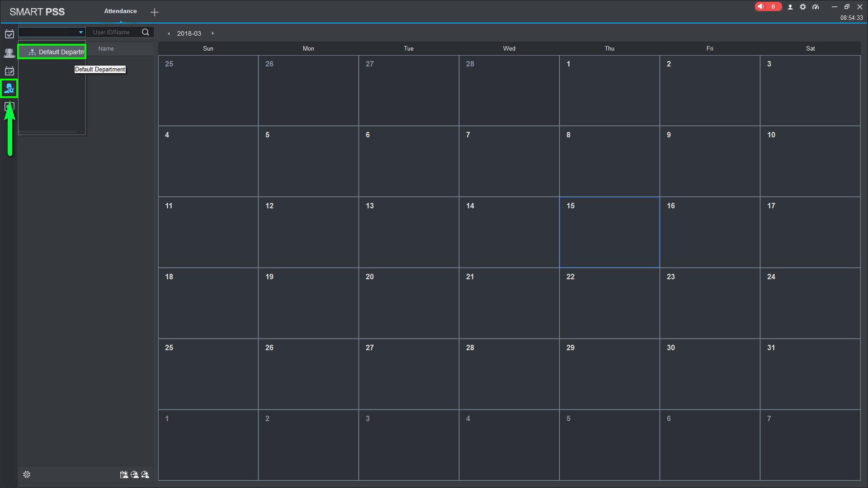Screen dimensions: 868x488
Task: Click the person with calendar icon
Action: click(x=124, y=474)
